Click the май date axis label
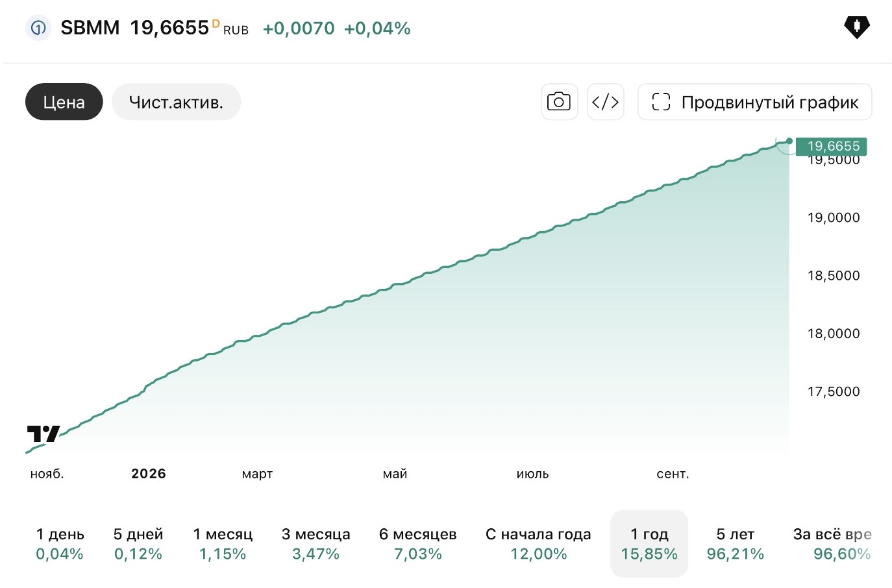Image resolution: width=892 pixels, height=588 pixels. coord(395,474)
